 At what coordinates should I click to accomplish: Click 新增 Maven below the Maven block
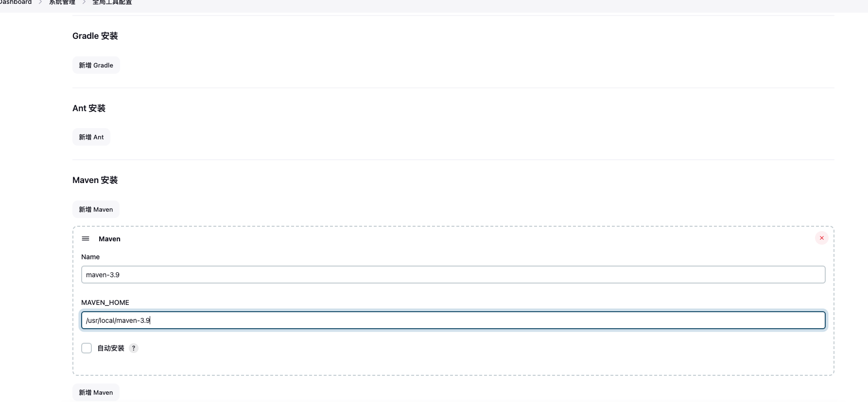click(96, 392)
